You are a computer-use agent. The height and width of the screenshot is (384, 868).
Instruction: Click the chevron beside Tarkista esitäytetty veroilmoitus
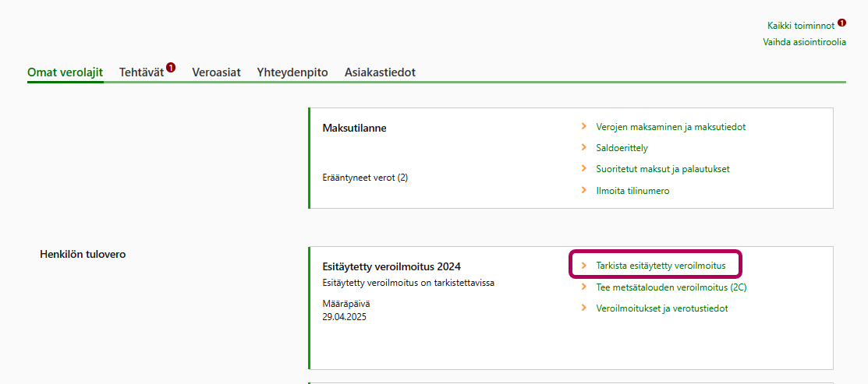coord(584,266)
